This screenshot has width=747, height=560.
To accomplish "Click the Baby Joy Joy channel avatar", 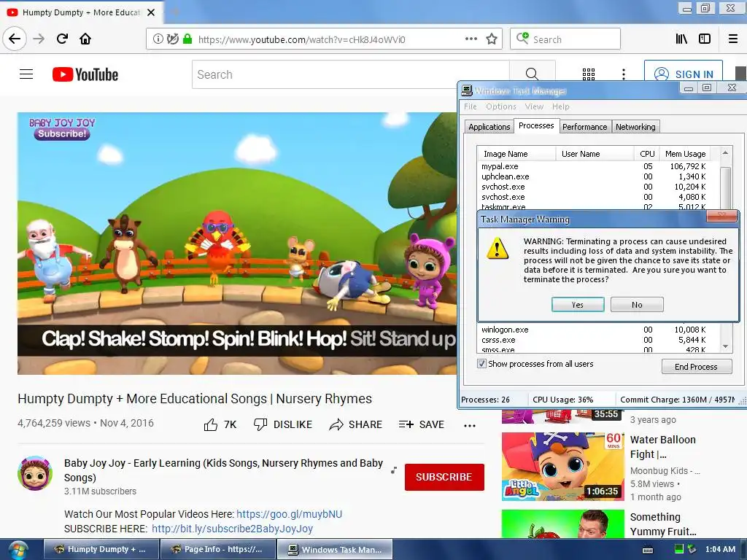I will [x=35, y=472].
